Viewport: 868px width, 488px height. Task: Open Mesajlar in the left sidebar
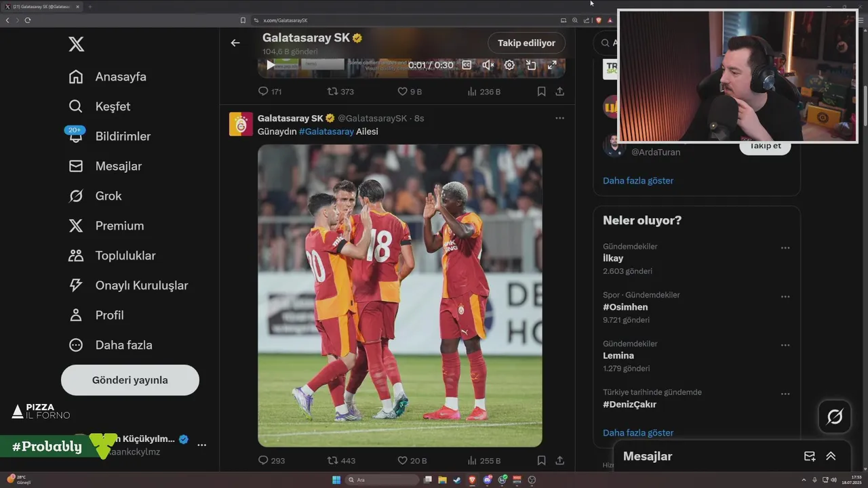[x=105, y=166]
